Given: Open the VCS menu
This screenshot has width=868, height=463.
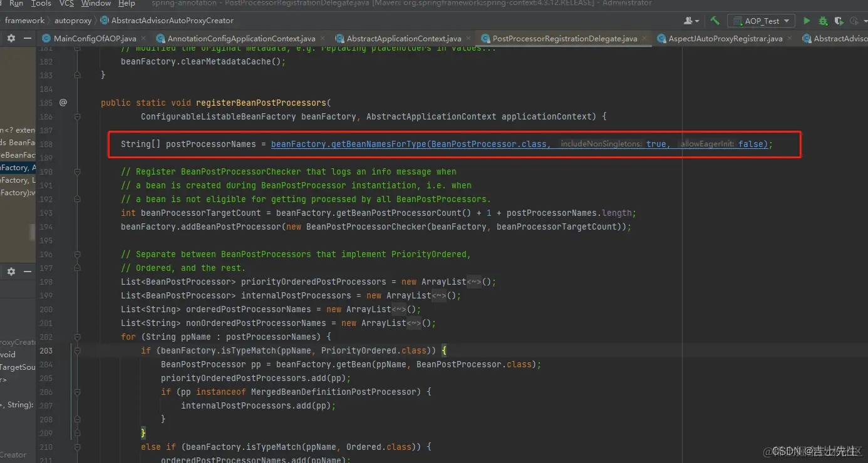Looking at the screenshot, I should tap(66, 3).
